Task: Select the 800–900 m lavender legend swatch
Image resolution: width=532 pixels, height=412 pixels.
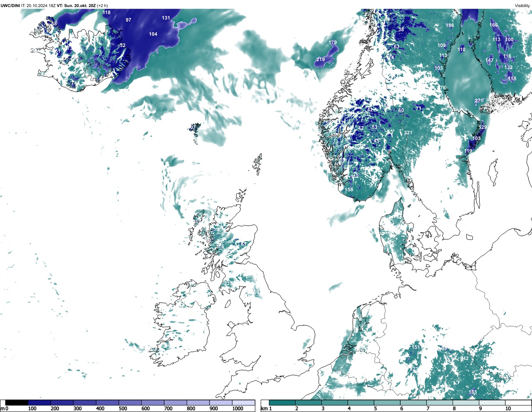Action: click(198, 402)
